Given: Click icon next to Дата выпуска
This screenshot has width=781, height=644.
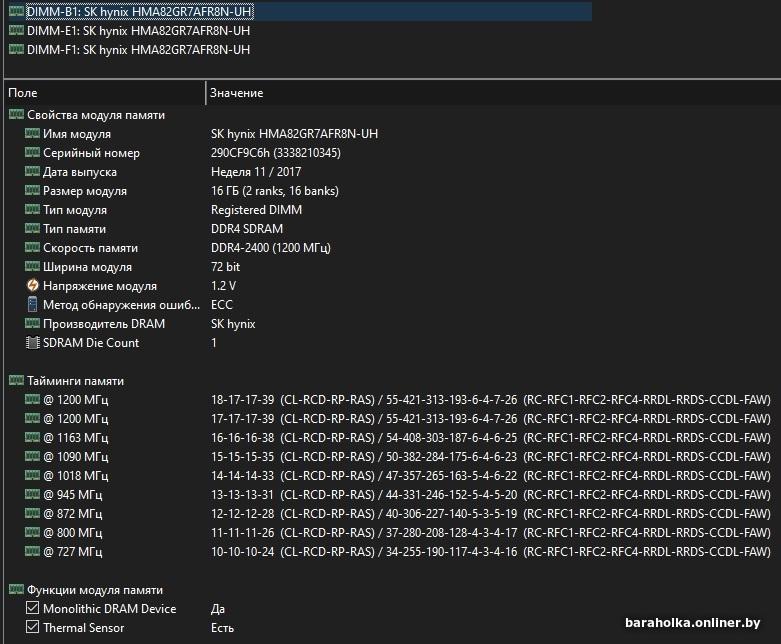Looking at the screenshot, I should pyautogui.click(x=32, y=171).
